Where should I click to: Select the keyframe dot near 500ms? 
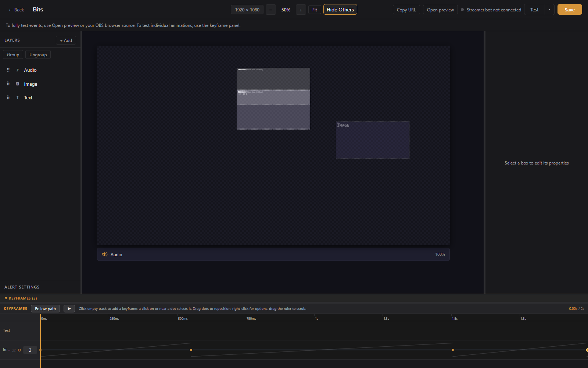[191, 350]
